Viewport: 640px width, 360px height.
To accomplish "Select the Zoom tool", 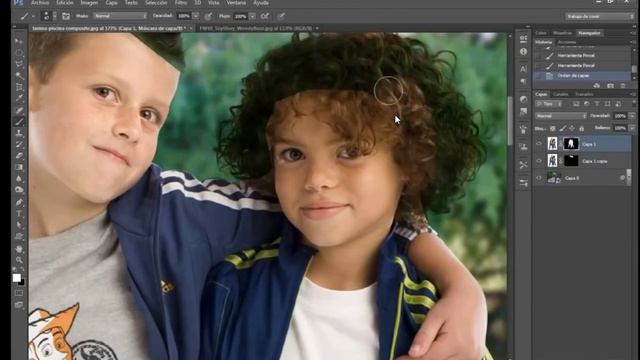I will pos(19,260).
